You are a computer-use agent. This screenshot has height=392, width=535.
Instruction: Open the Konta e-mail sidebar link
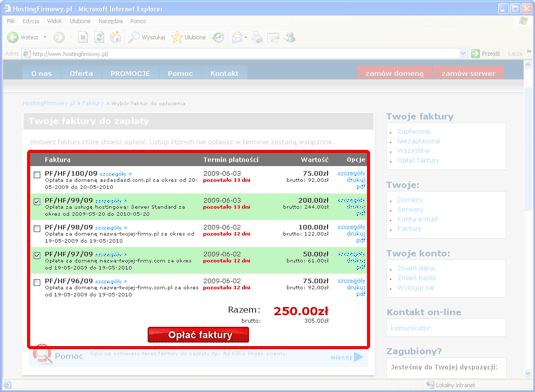pyautogui.click(x=417, y=219)
